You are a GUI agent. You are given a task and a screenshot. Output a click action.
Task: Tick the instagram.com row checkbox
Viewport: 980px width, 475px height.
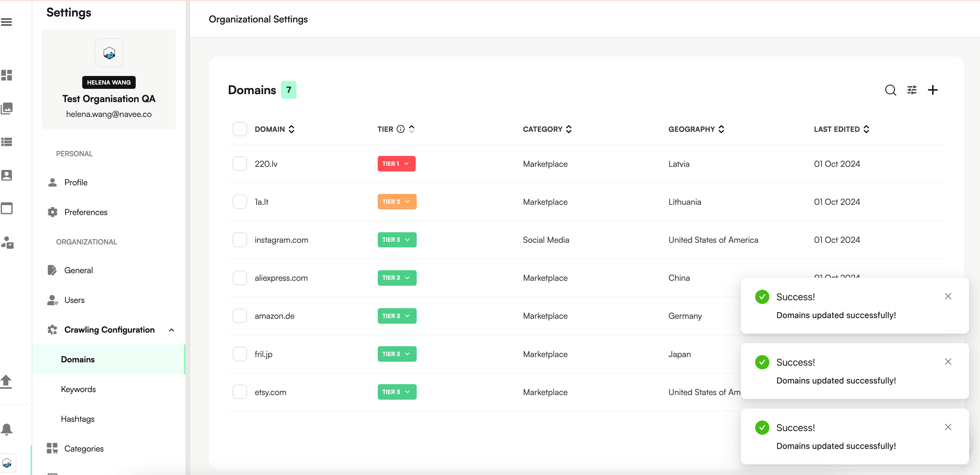point(240,240)
